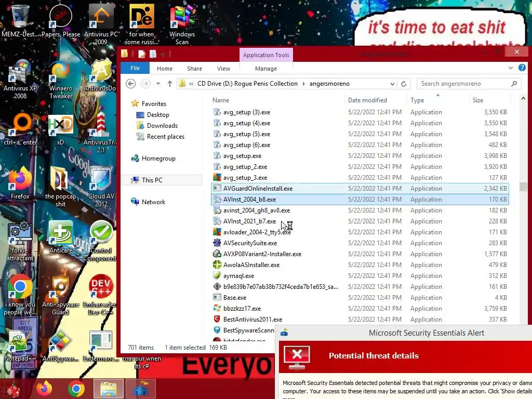The image size is (532, 399).
Task: Go up one folder level
Action: [x=170, y=84]
